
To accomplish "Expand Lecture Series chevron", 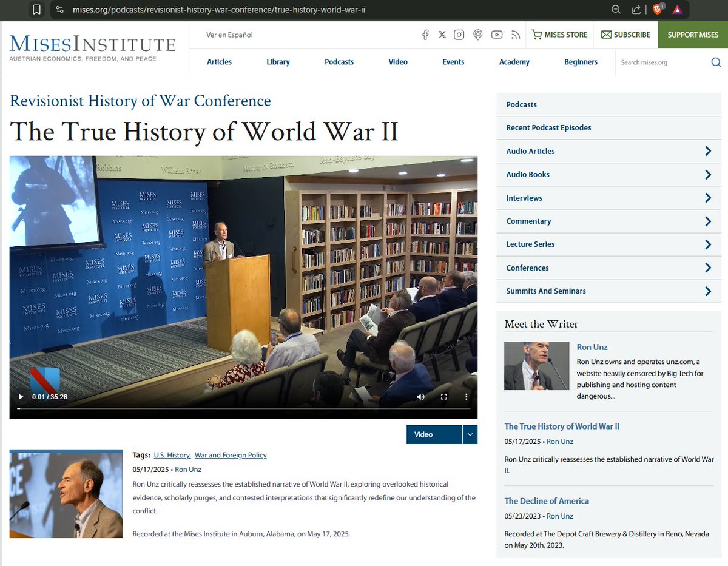I will pos(708,244).
